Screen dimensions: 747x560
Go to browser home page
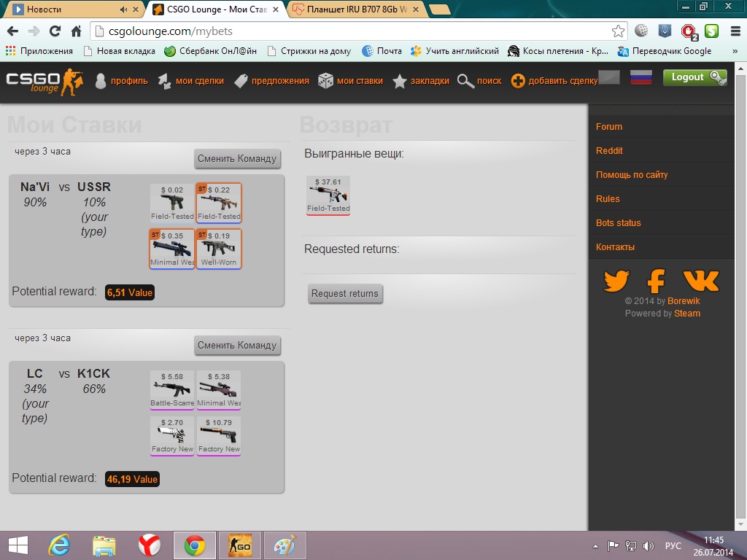76,31
